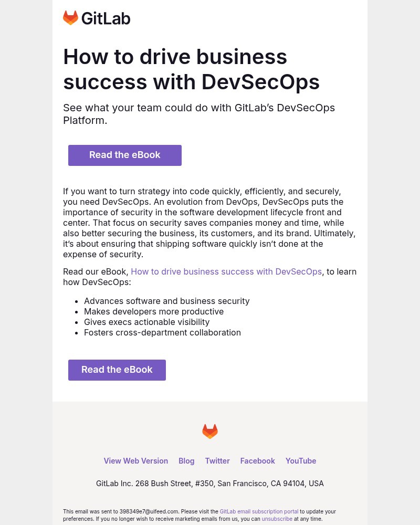
Task: Click View Web Version
Action: (135, 460)
